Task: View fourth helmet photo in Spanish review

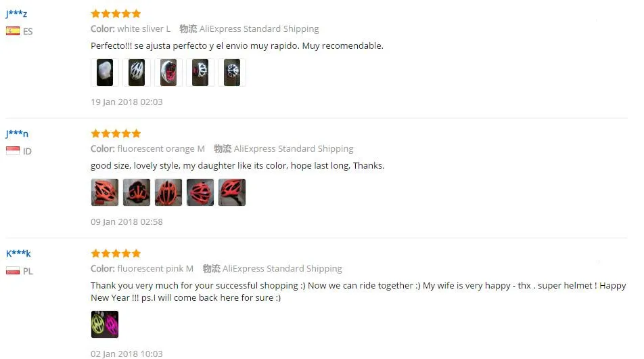Action: pyautogui.click(x=200, y=72)
